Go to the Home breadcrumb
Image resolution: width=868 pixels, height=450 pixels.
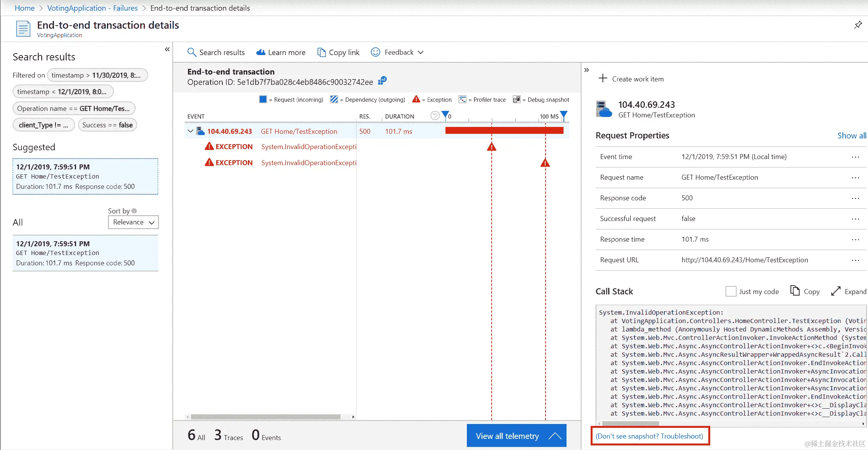point(24,8)
